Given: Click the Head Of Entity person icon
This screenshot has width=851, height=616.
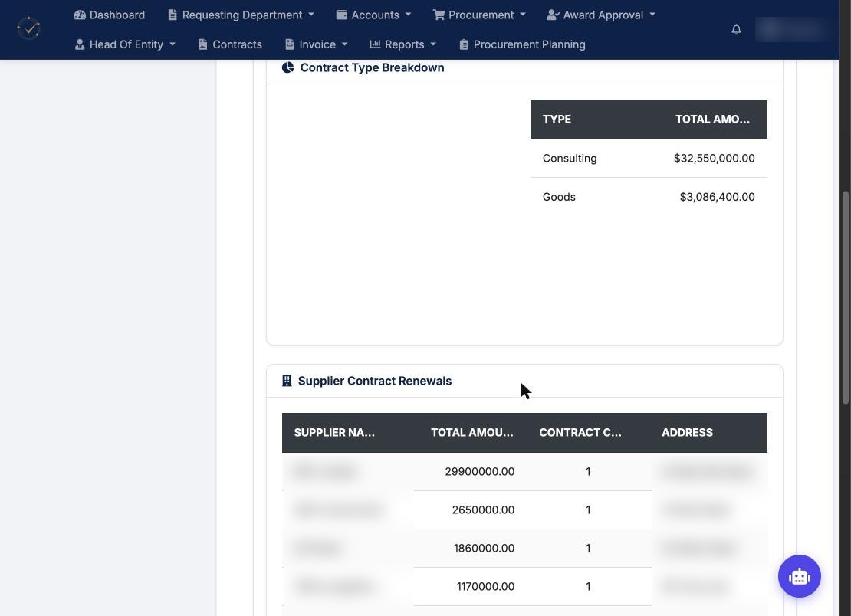Looking at the screenshot, I should (x=80, y=44).
